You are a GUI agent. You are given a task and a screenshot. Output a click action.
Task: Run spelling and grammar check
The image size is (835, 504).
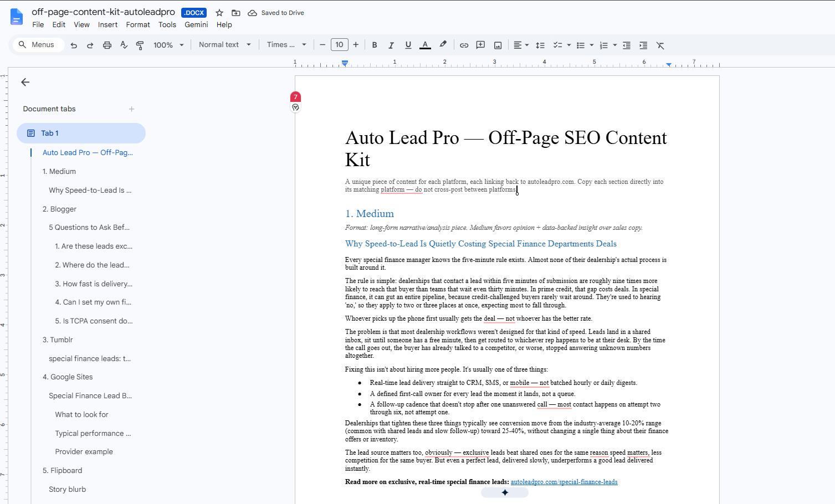coord(124,45)
